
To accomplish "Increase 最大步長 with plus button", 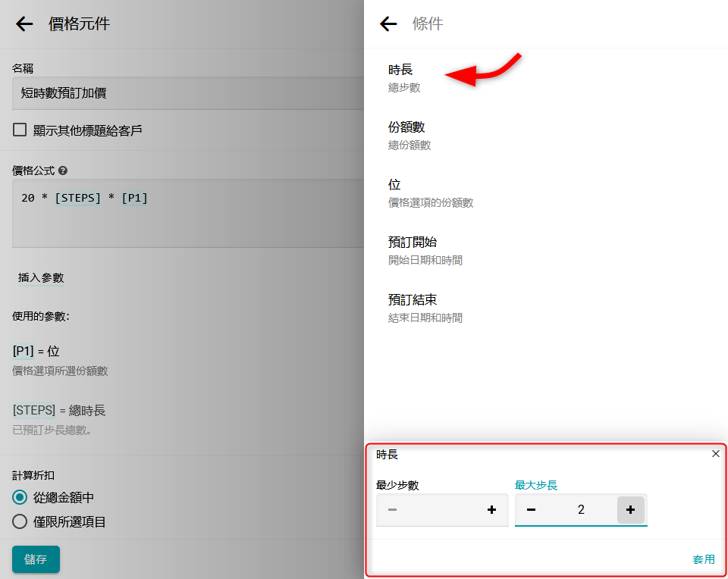I will point(630,510).
